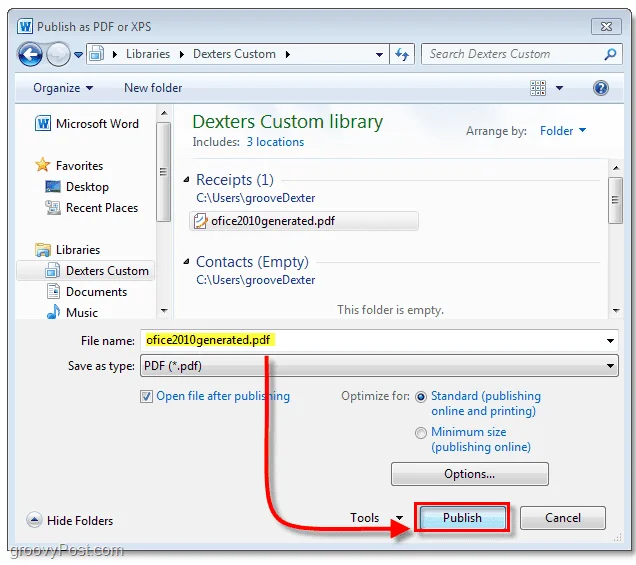
Task: Open the Help icon
Action: pyautogui.click(x=601, y=88)
